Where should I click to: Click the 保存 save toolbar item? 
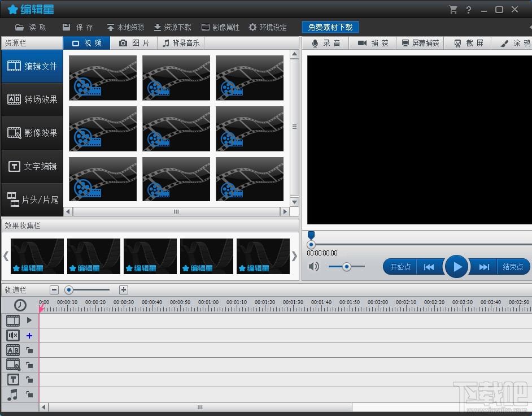78,27
